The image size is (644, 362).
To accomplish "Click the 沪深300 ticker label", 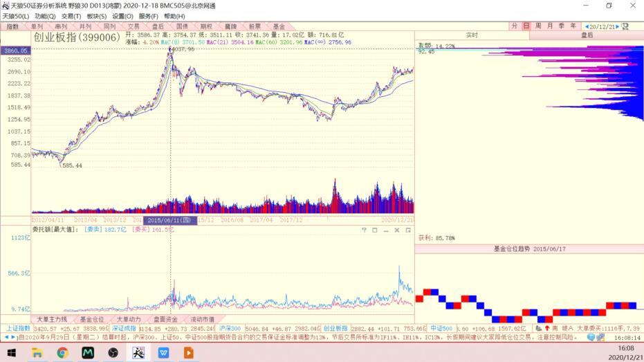I will (230, 328).
